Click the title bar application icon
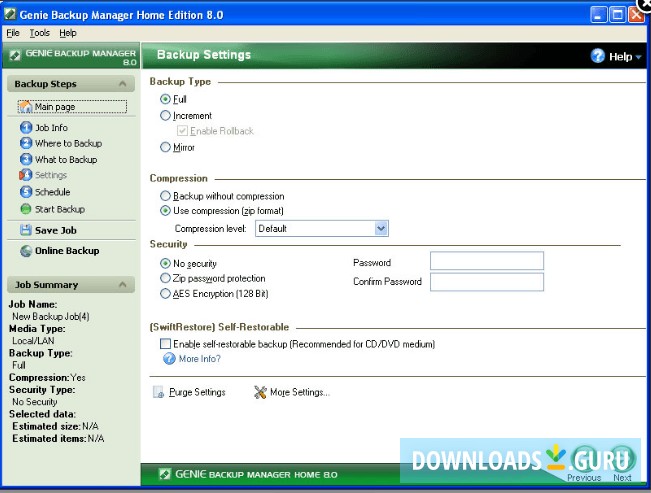 point(10,15)
